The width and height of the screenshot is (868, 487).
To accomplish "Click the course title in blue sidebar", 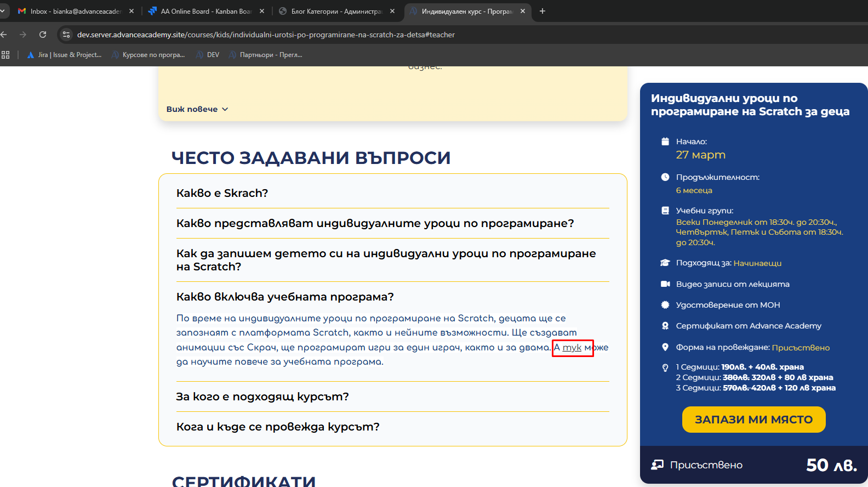I will [750, 105].
